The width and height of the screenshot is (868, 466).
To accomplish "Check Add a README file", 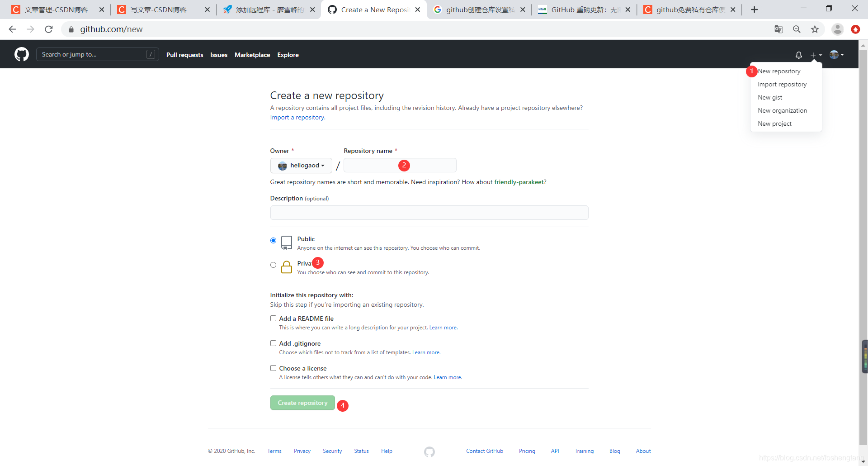I will pos(273,319).
